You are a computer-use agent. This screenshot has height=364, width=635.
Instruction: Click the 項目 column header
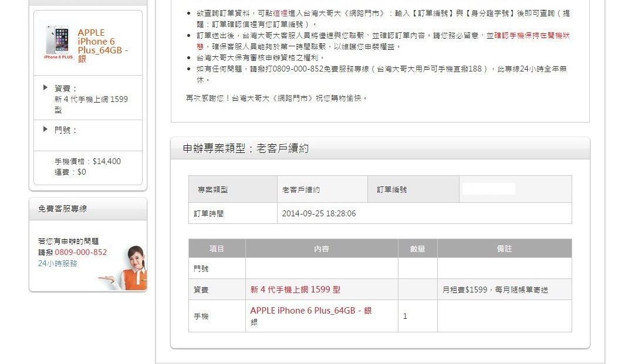pos(217,249)
